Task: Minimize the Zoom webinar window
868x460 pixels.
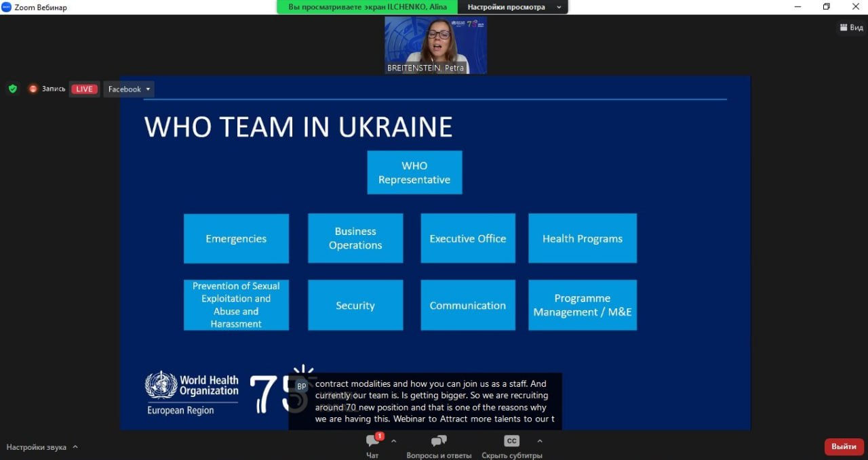Action: click(x=798, y=7)
